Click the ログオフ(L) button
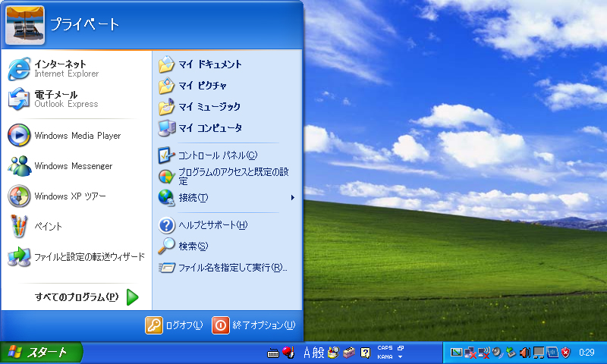The image size is (607, 364). (x=175, y=325)
